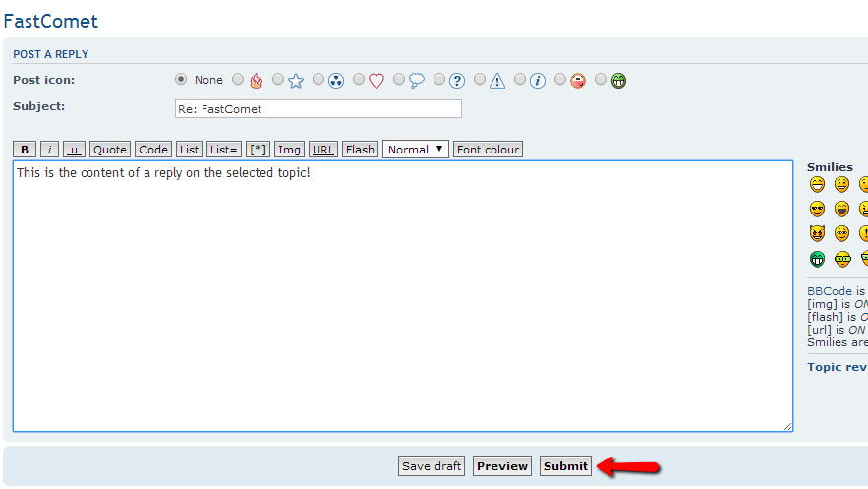Open the Font colour picker
868x489 pixels.
[488, 150]
